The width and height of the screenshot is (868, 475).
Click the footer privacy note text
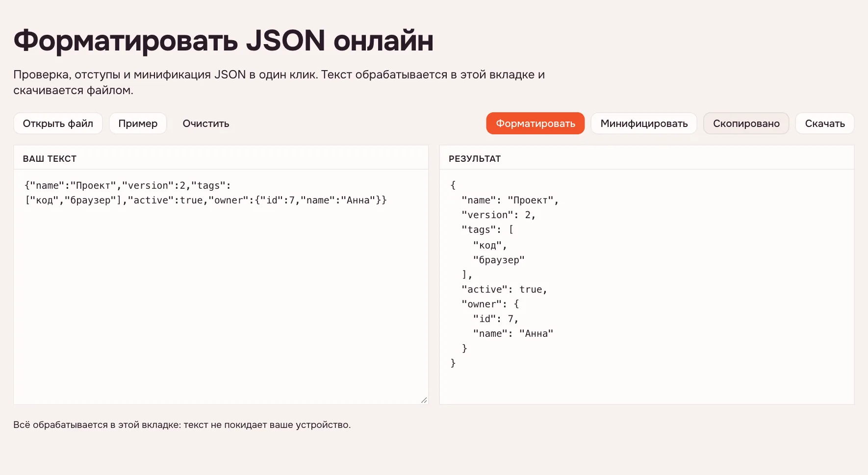pyautogui.click(x=182, y=425)
